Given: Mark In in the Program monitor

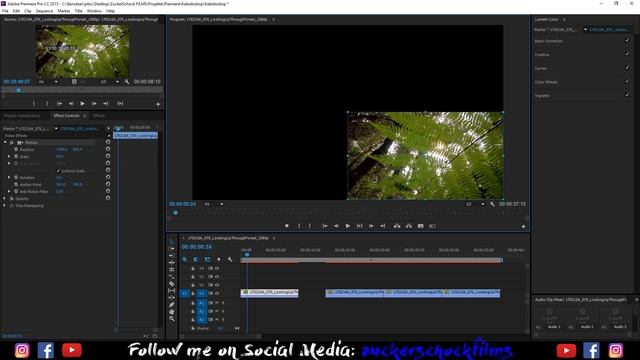Looking at the screenshot, I should [299, 226].
